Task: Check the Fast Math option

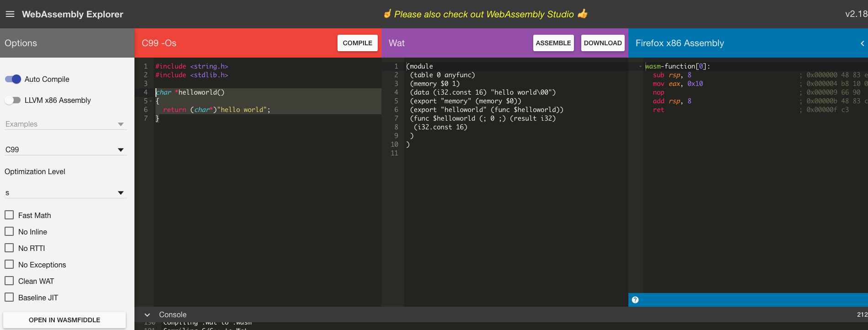Action: point(9,215)
